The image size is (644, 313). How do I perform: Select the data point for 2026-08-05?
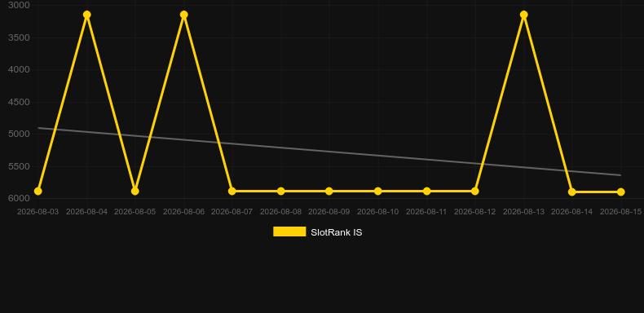pos(135,191)
